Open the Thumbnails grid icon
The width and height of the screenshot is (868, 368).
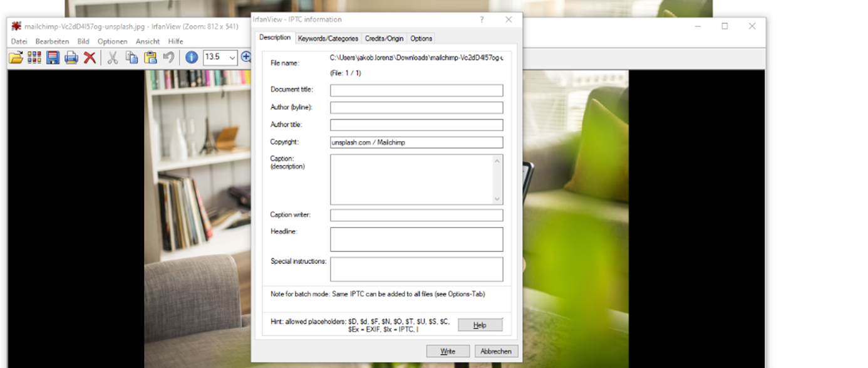(x=34, y=58)
